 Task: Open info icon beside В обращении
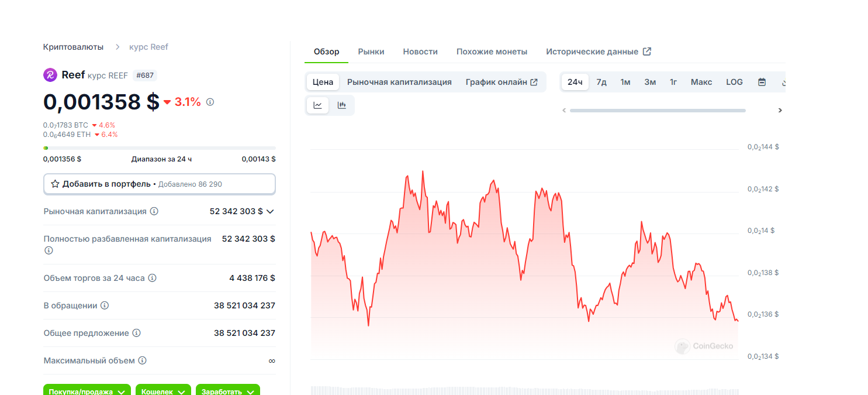click(x=105, y=305)
